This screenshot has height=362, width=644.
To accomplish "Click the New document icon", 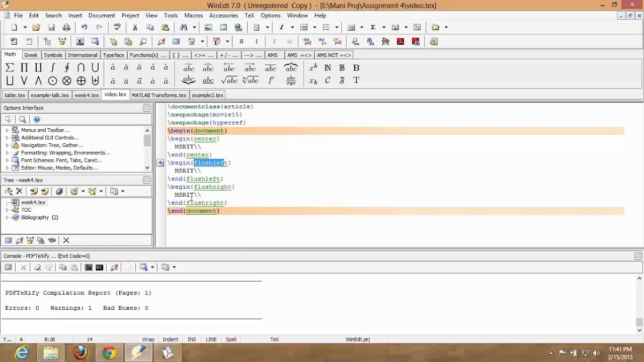I will [15, 28].
